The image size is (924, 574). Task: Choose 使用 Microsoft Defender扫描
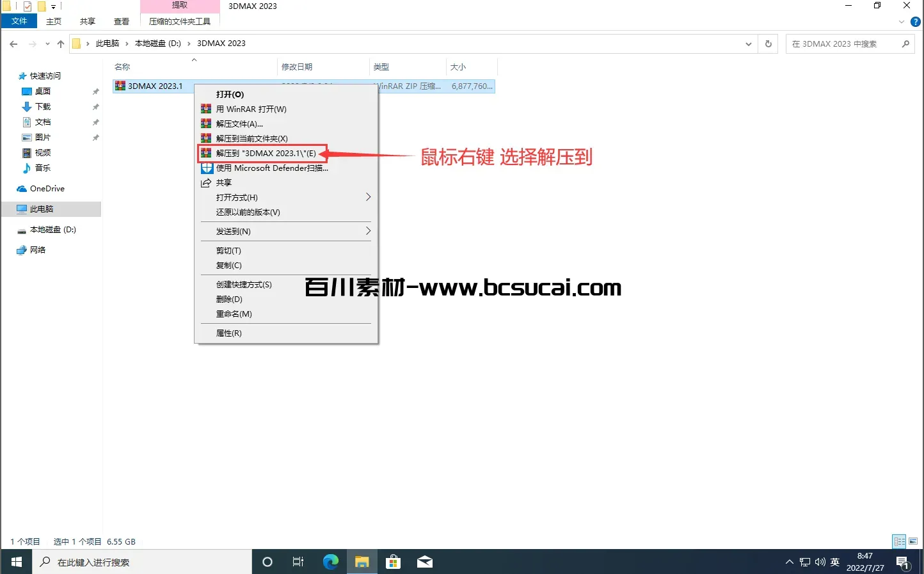click(286, 168)
